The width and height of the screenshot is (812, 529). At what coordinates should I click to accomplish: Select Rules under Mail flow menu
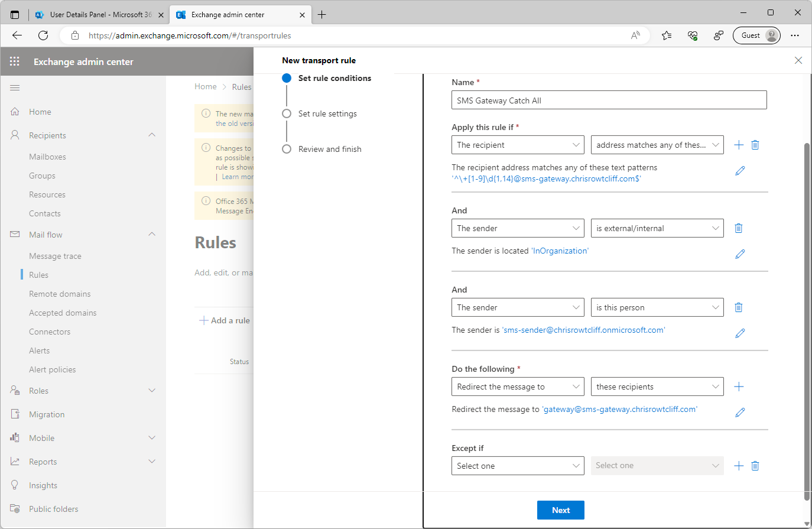(x=38, y=274)
